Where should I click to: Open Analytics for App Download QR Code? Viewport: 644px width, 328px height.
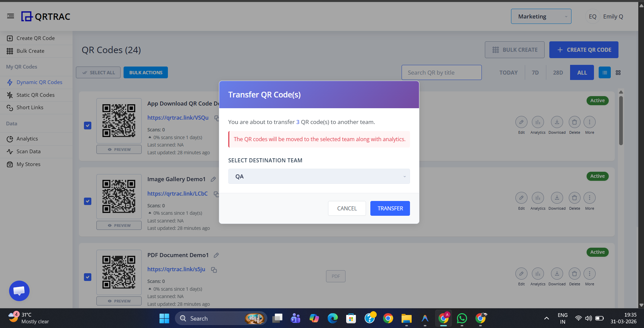point(538,122)
